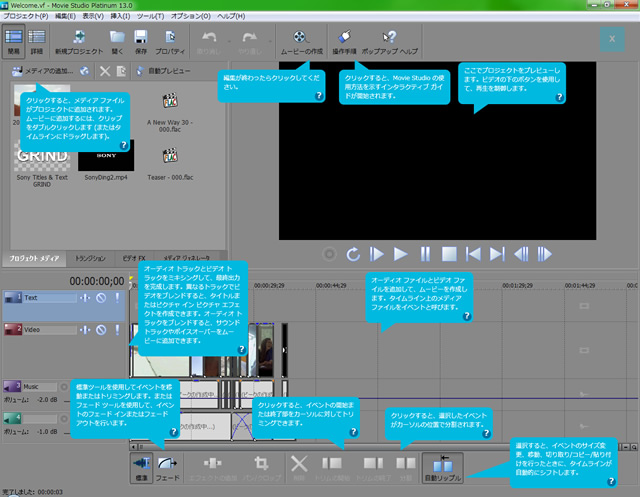The width and height of the screenshot is (640, 497).
Task: Close the help overlay with the top-right X
Action: click(x=612, y=39)
